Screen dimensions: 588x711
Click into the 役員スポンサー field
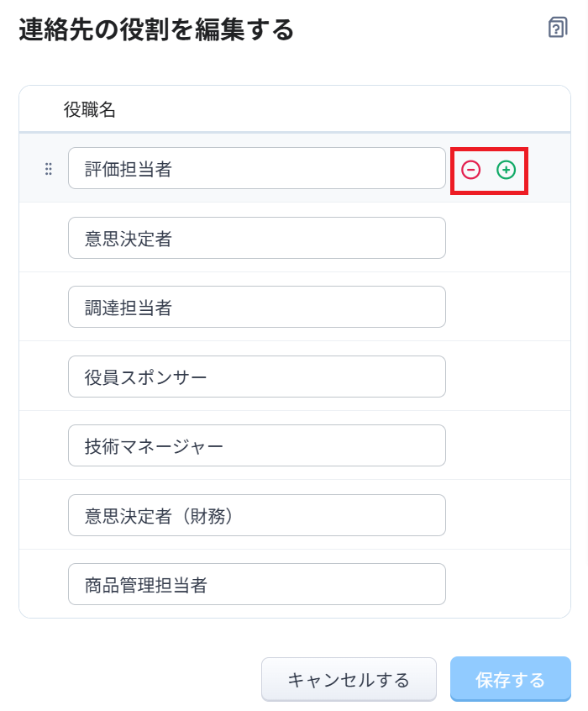click(x=256, y=377)
